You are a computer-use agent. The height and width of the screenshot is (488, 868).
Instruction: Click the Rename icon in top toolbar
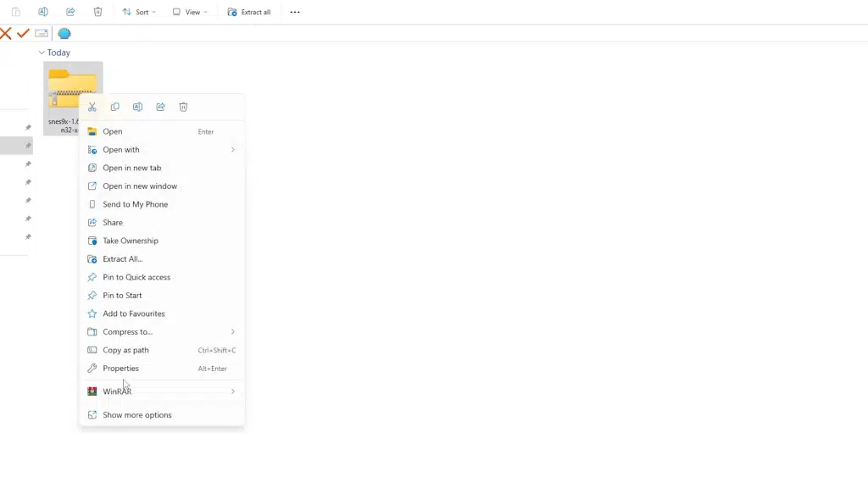(x=43, y=12)
